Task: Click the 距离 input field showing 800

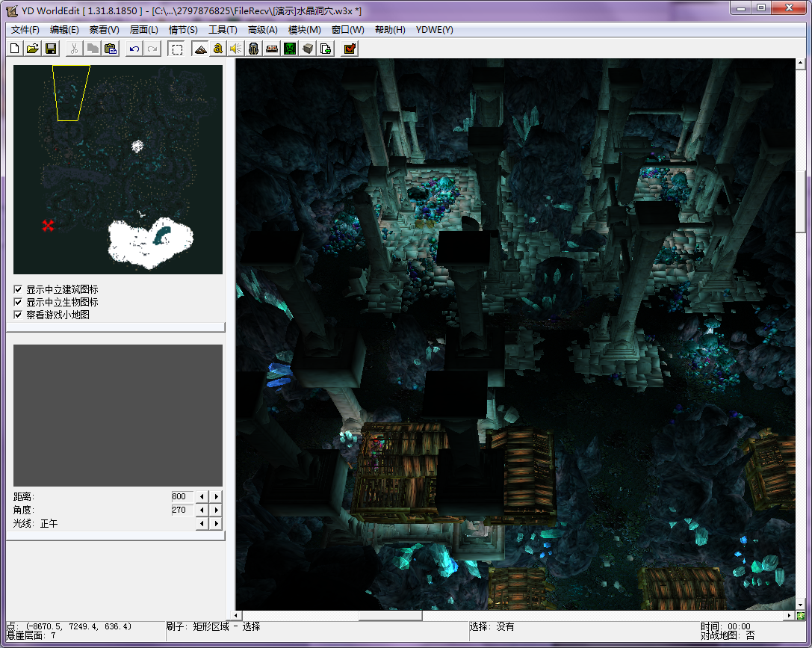Action: [181, 496]
